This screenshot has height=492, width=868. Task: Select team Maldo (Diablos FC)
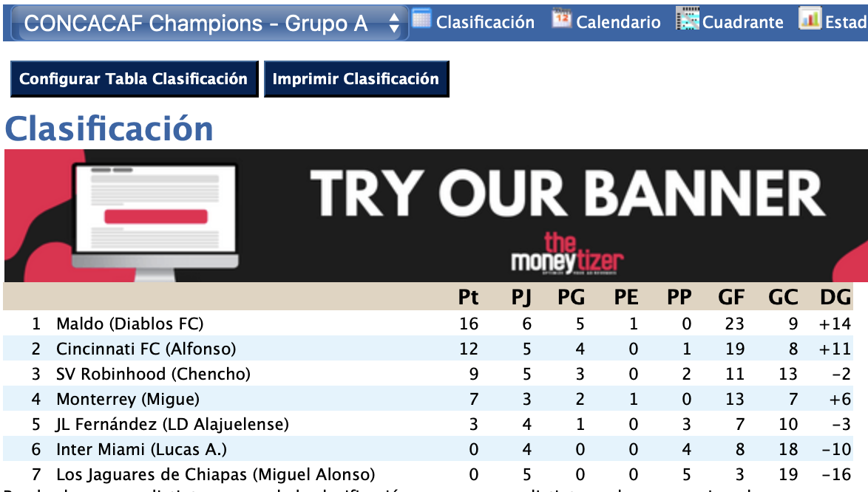pyautogui.click(x=129, y=324)
